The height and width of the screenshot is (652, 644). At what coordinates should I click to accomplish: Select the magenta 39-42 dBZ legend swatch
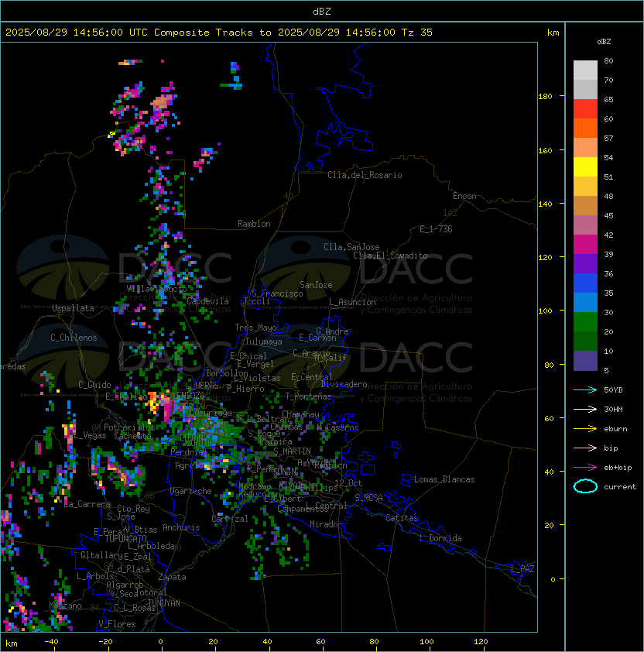pos(585,245)
